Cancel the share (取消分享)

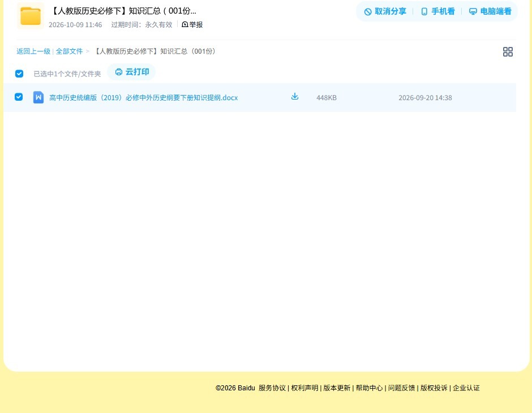[385, 11]
